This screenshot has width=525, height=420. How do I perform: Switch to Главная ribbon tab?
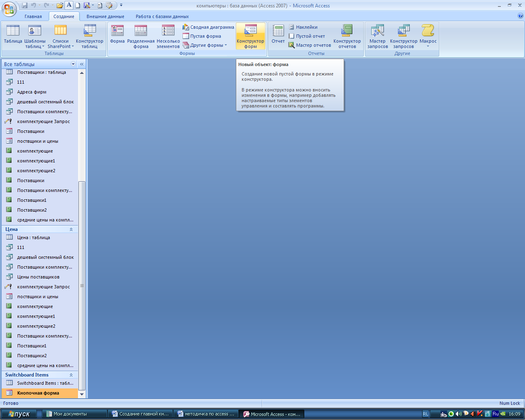pyautogui.click(x=33, y=16)
